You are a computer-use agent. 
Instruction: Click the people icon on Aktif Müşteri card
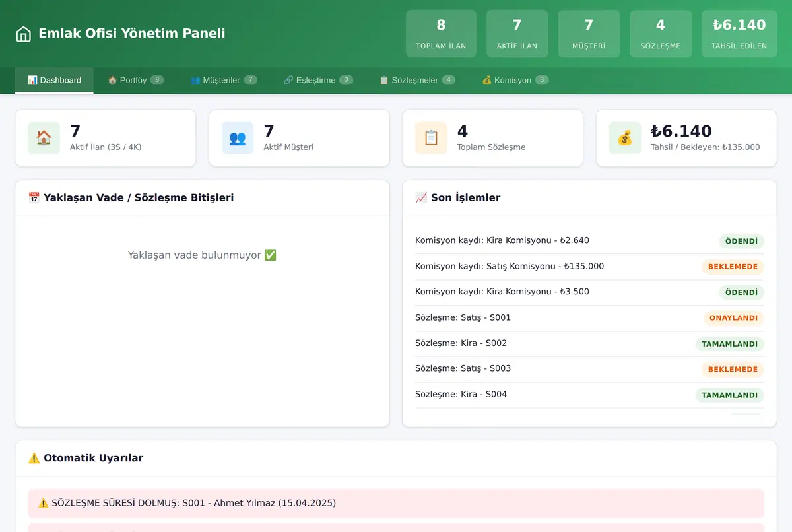(238, 138)
